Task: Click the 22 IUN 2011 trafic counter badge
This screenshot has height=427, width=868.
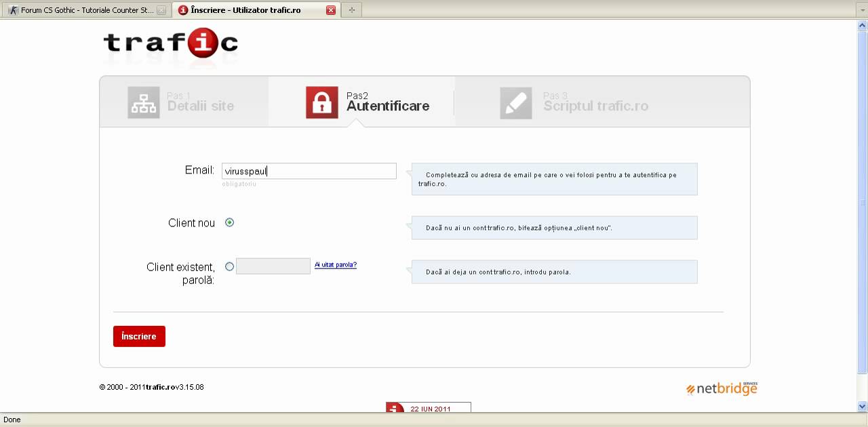Action: point(429,407)
